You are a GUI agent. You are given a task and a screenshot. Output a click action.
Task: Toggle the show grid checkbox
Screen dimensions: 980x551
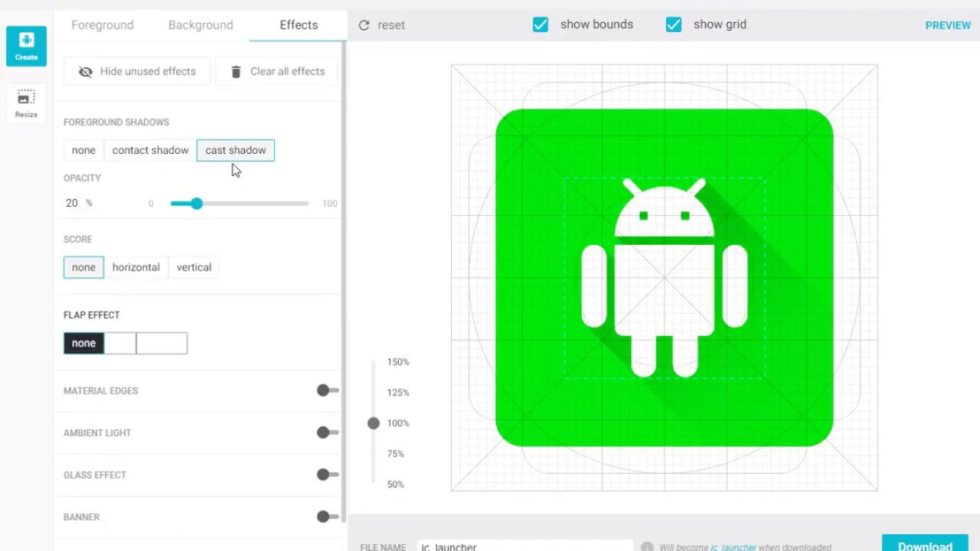click(x=674, y=24)
